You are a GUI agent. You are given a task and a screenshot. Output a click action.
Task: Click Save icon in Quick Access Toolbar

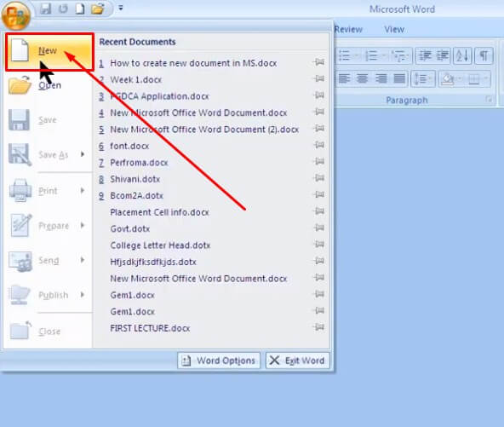(x=45, y=9)
